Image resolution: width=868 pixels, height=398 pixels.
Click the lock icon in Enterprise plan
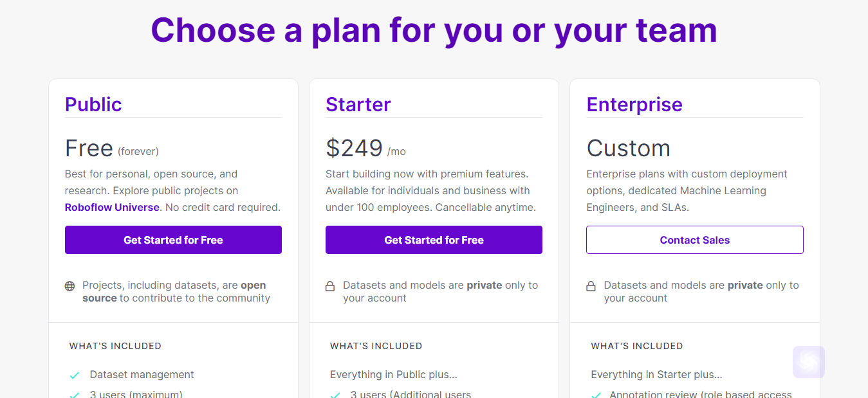point(591,286)
